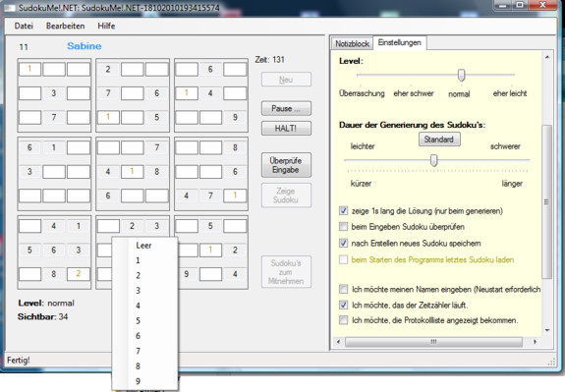Viewport: 565px width, 392px height.
Task: Enable 'Ich möchte meinen Namen eingeben' checkbox
Action: point(343,289)
